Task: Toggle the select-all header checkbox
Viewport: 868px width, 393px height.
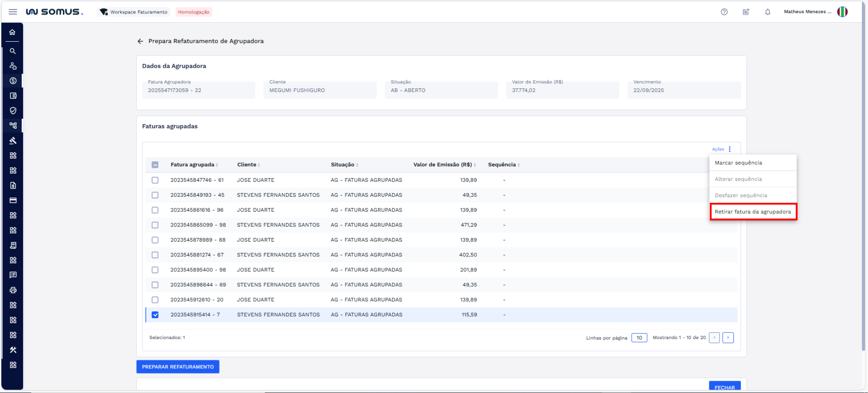Action: 155,165
